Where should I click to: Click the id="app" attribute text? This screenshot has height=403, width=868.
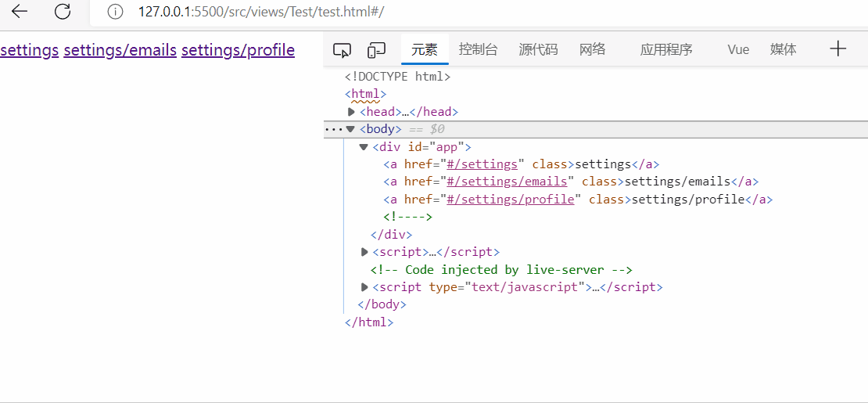(436, 147)
